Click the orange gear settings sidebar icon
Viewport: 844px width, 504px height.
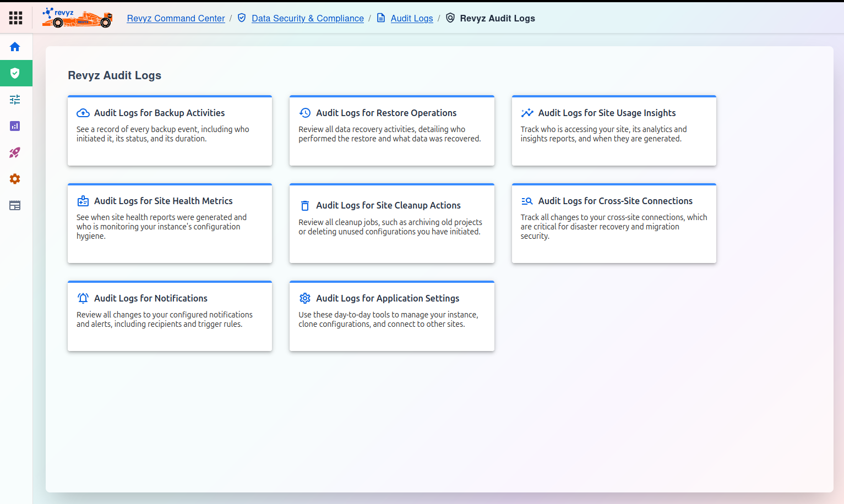pyautogui.click(x=15, y=179)
